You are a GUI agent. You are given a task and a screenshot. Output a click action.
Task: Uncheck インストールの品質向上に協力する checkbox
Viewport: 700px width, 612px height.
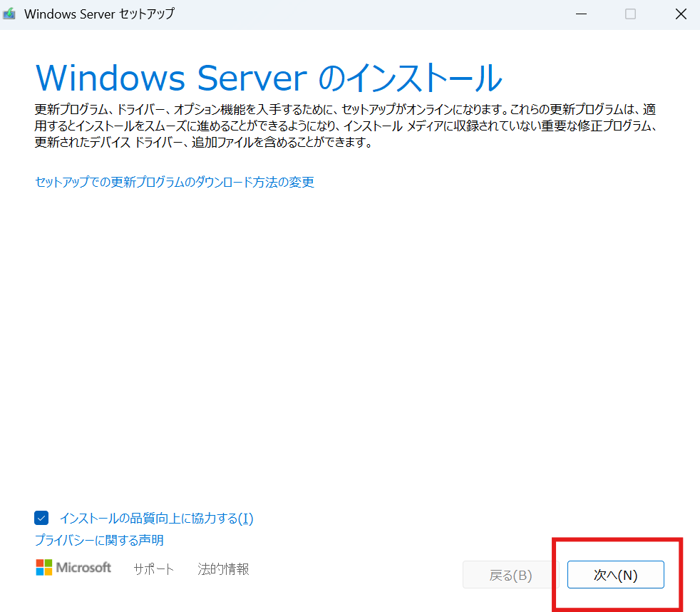[x=41, y=518]
